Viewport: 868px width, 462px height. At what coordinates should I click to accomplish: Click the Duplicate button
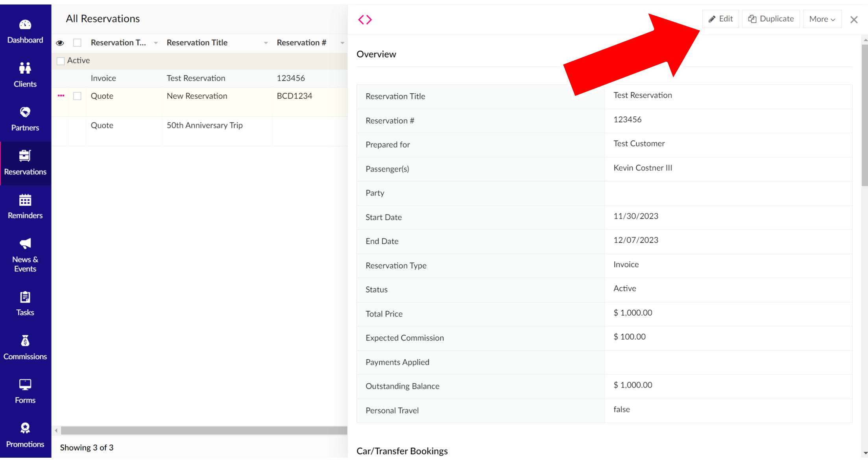point(771,19)
